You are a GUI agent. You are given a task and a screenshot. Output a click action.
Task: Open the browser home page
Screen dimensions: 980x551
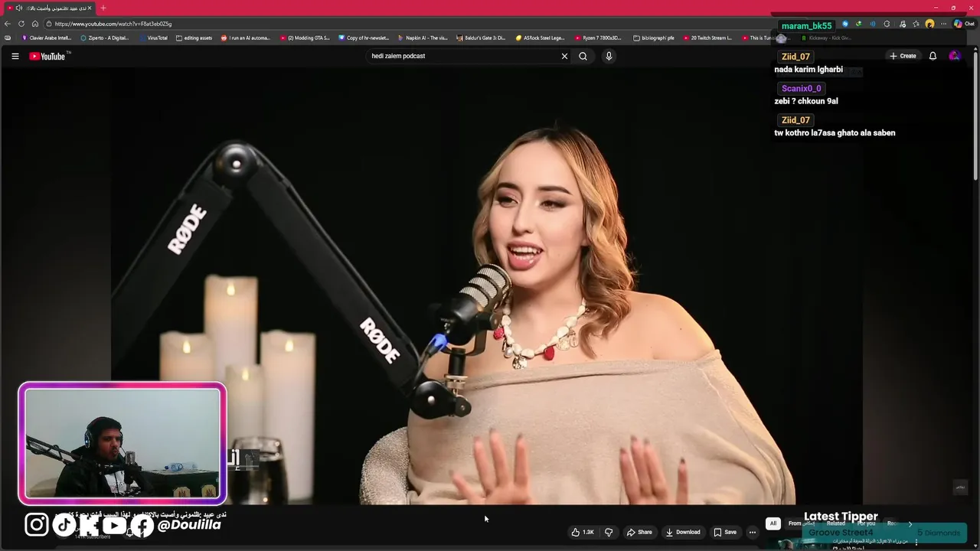35,24
